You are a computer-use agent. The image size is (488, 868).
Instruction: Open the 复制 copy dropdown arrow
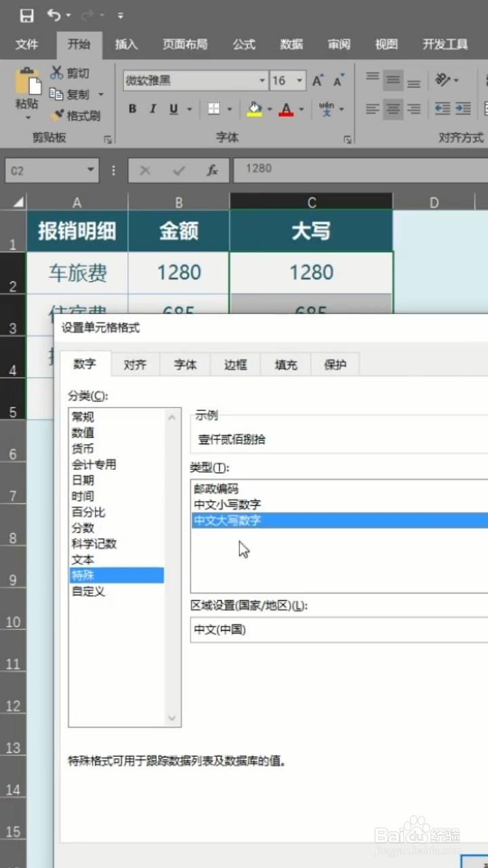(101, 94)
